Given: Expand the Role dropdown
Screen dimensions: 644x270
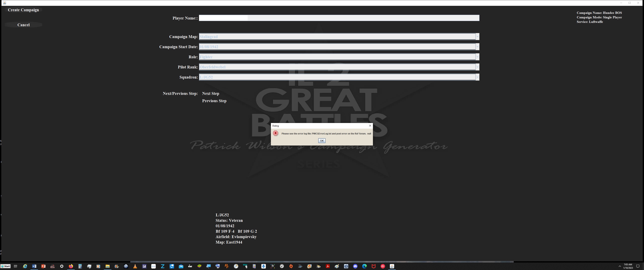Looking at the screenshot, I should point(477,57).
